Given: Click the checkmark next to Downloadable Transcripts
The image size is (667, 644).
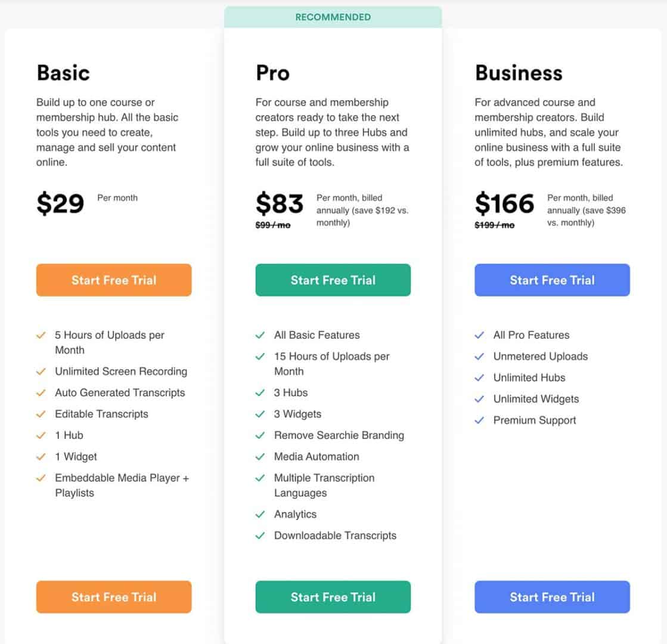Looking at the screenshot, I should tap(260, 536).
